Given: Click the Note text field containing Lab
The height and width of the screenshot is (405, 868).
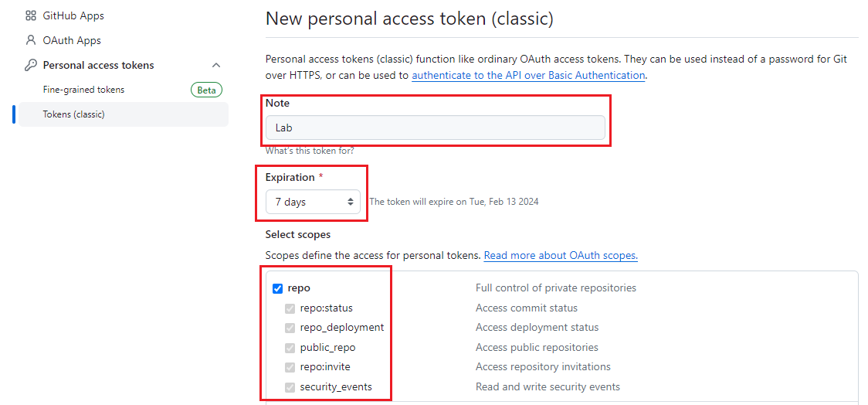Looking at the screenshot, I should (435, 128).
